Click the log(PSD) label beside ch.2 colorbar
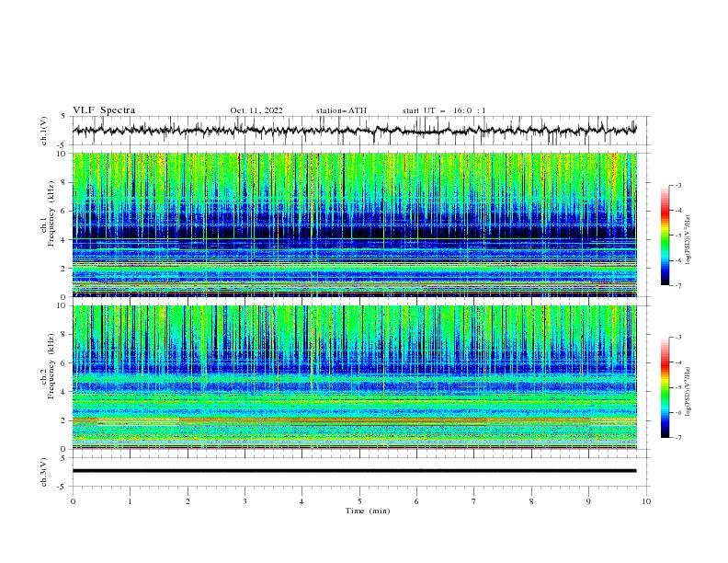The image size is (728, 563). (x=688, y=392)
